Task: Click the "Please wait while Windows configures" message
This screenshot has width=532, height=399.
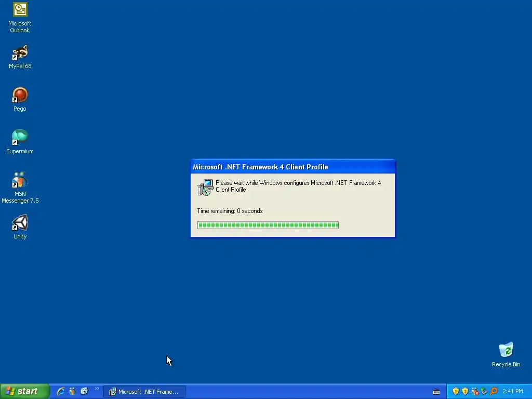Action: 298,187
